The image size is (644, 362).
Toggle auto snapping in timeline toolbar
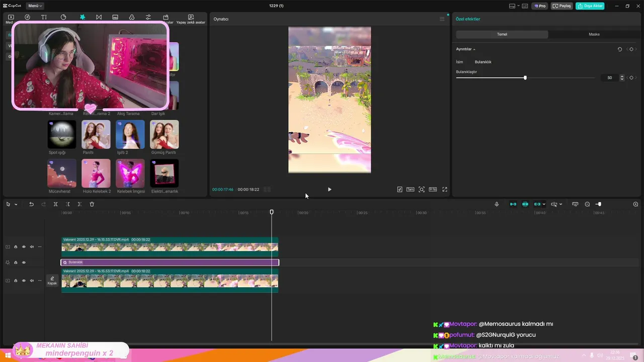525,204
